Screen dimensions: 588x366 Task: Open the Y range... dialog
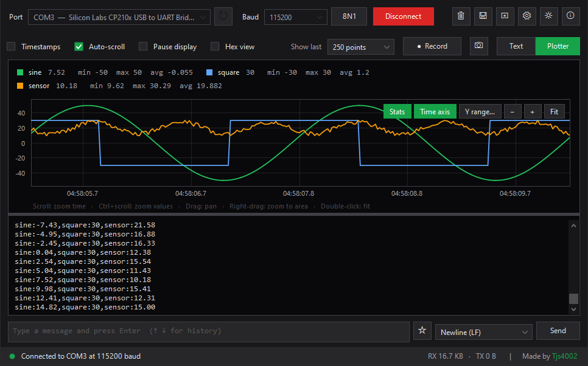point(480,112)
